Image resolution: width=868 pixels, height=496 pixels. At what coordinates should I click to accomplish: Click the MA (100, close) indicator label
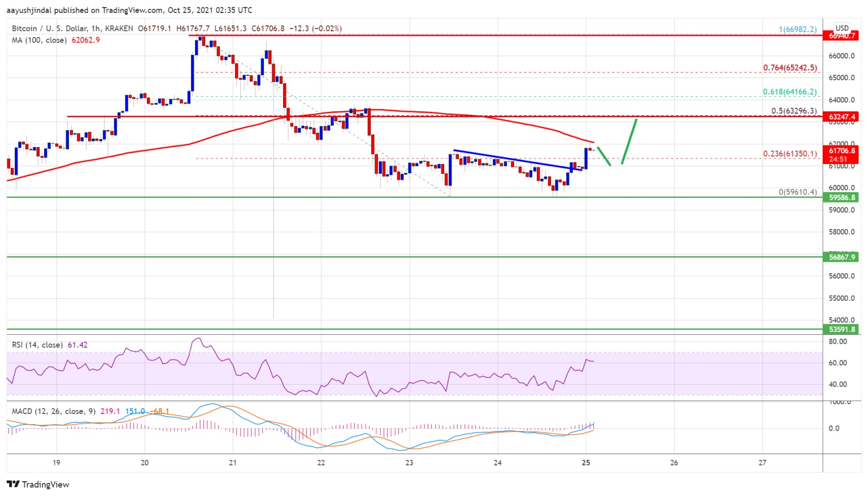pyautogui.click(x=39, y=40)
